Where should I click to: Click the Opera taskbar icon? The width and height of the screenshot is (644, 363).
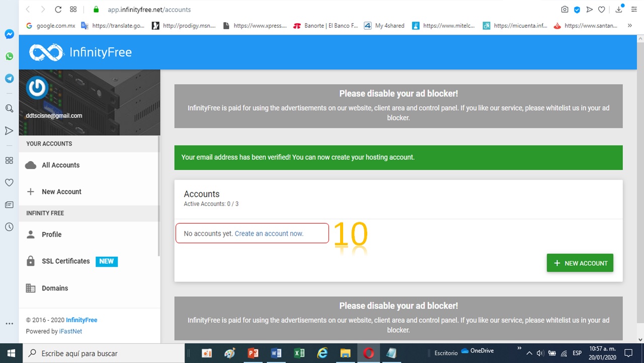(368, 353)
